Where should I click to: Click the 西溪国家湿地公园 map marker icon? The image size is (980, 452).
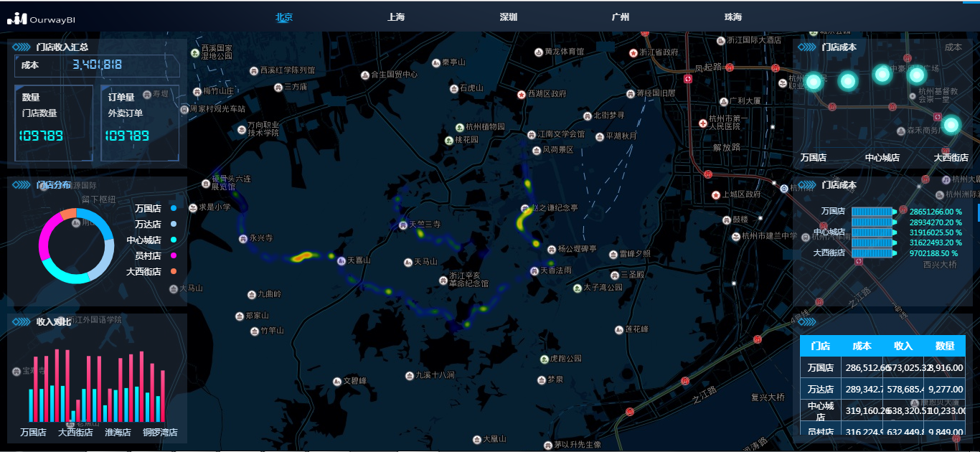(194, 53)
